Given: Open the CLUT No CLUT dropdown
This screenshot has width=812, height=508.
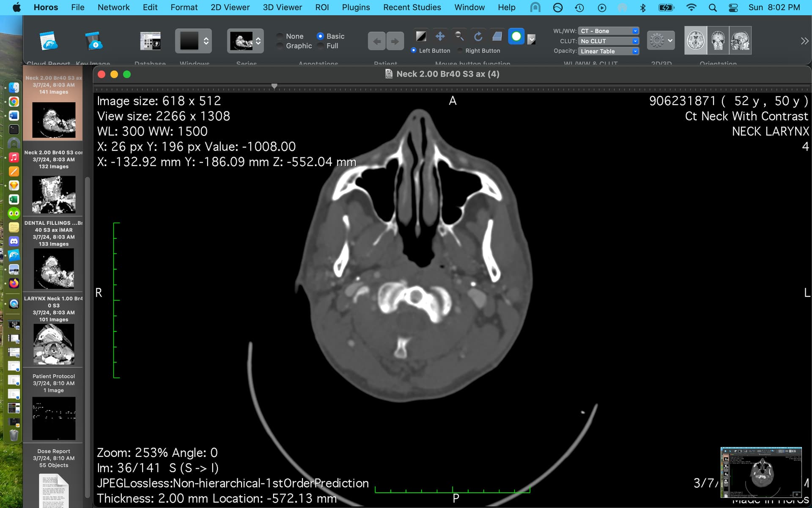Looking at the screenshot, I should pyautogui.click(x=609, y=41).
